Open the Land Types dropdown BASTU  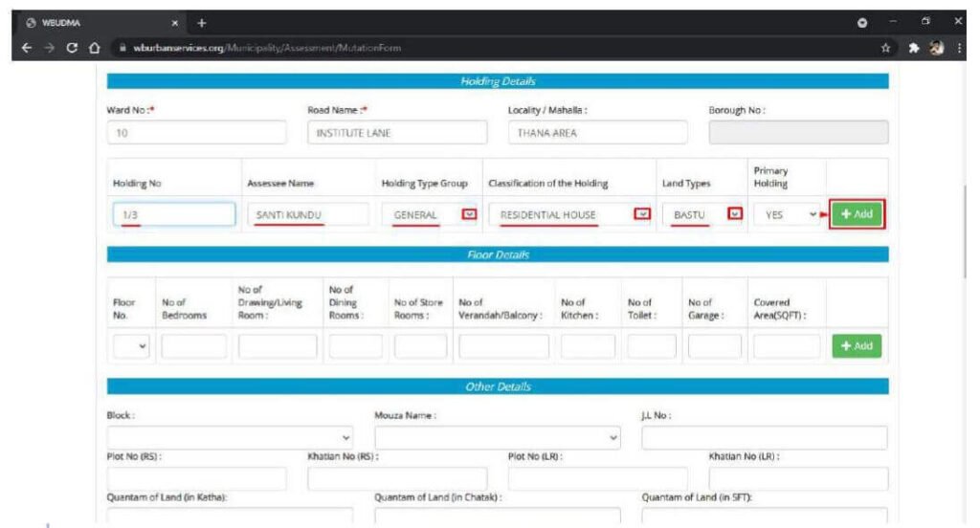click(702, 214)
